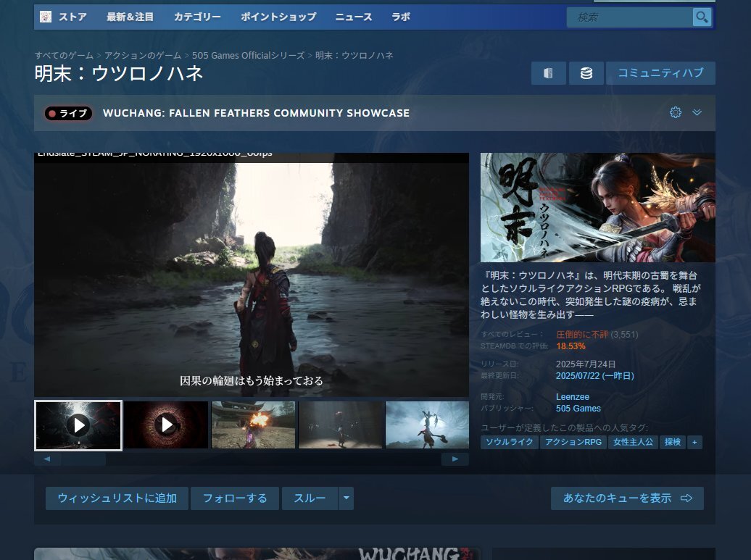The width and height of the screenshot is (751, 560).
Task: Select the pale winged creature screenshot thumbnail
Action: [x=427, y=425]
